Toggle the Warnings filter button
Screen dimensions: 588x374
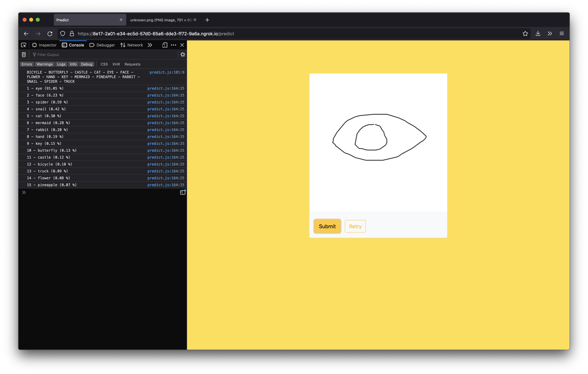click(44, 64)
